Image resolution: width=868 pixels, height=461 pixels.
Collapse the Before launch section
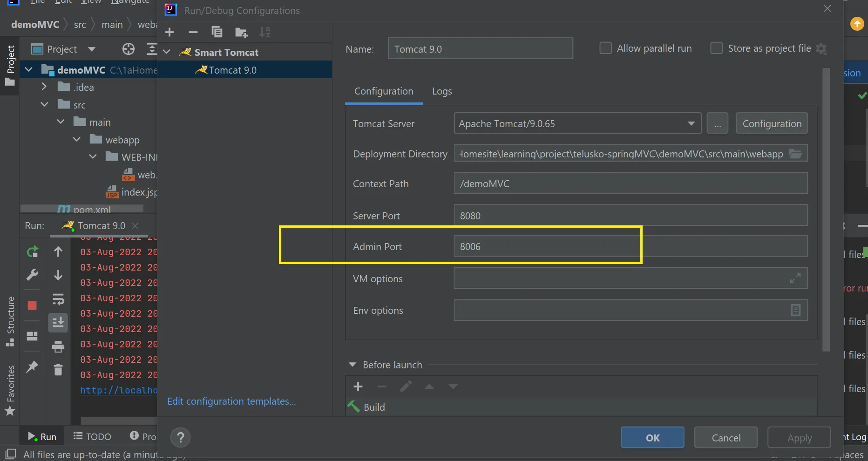point(353,365)
